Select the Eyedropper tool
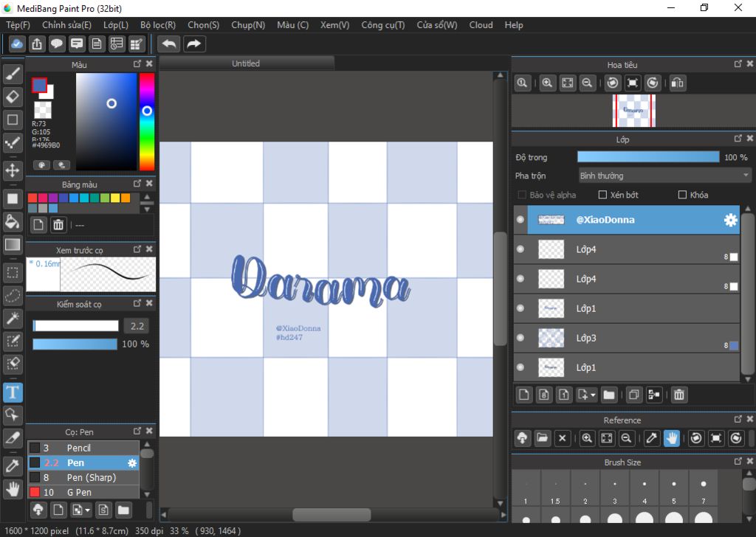Screen dimensions: 756x537 (13, 466)
